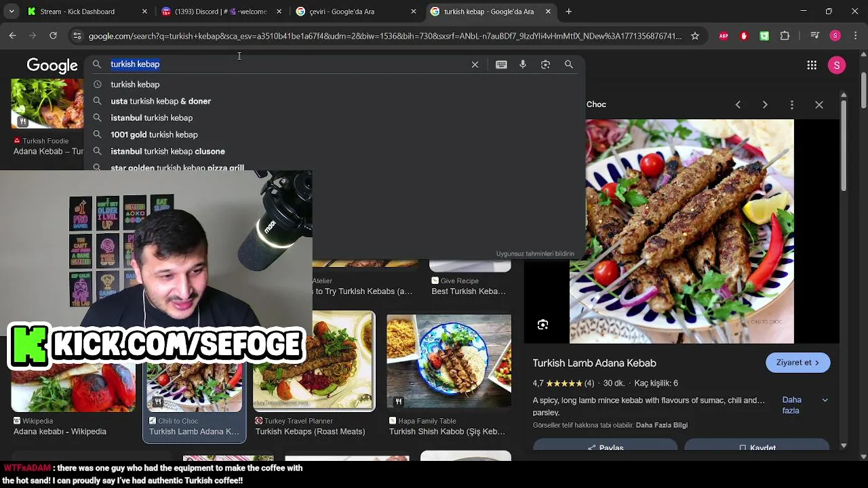This screenshot has width=868, height=488.
Task: Click the Google logo
Action: click(52, 65)
